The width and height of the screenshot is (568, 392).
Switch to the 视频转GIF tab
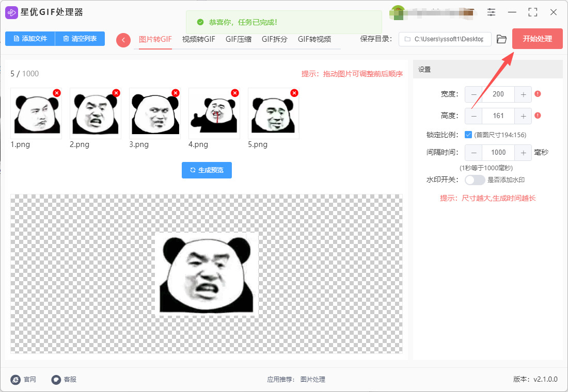pyautogui.click(x=198, y=39)
